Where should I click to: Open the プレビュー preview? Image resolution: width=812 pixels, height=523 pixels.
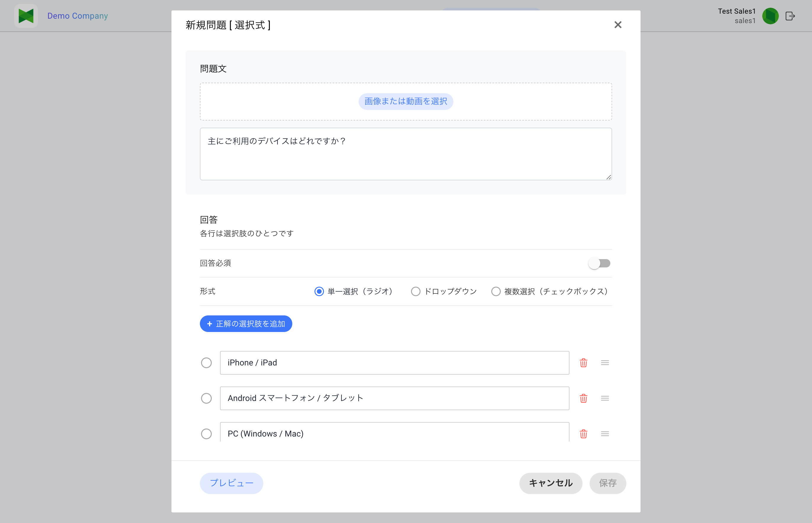tap(231, 483)
